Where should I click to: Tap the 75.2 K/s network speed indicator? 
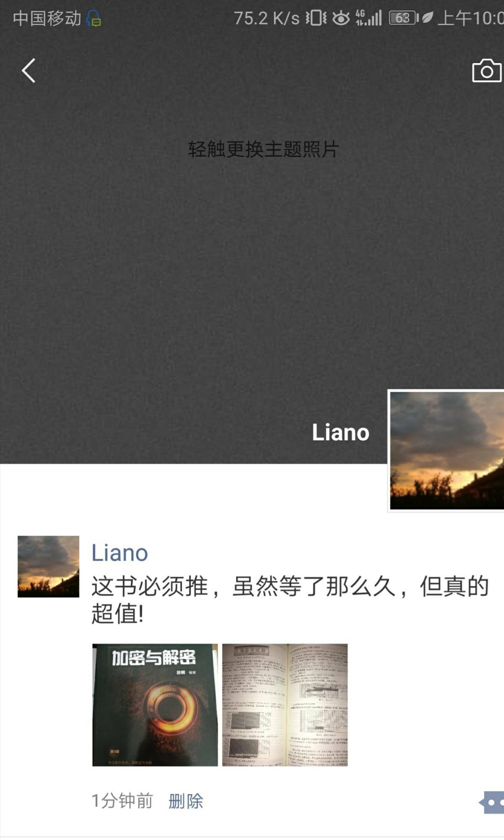click(266, 18)
